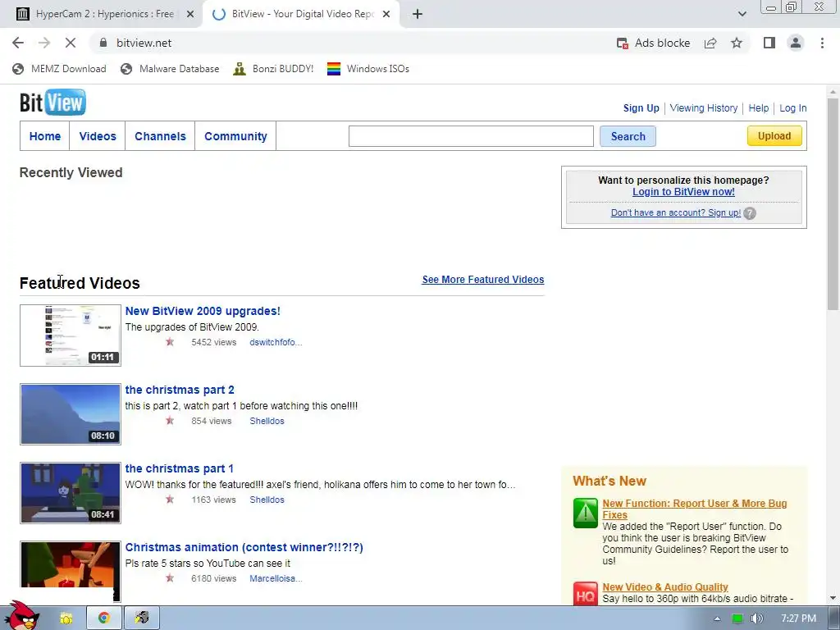Screen dimensions: 840x630
Task: Click the HyperCam taskbar icon
Action: 141,619
